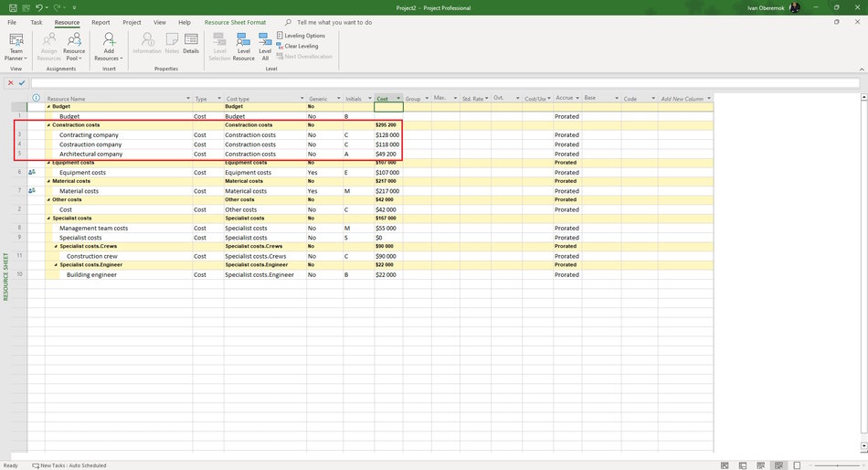Collapse the Budget group row
Image resolution: width=868 pixels, height=470 pixels.
tap(48, 106)
